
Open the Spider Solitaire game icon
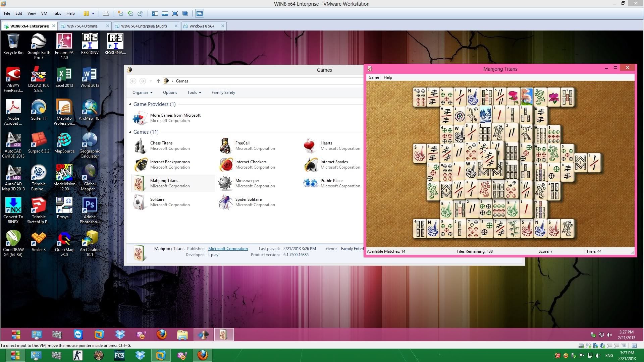pos(225,202)
